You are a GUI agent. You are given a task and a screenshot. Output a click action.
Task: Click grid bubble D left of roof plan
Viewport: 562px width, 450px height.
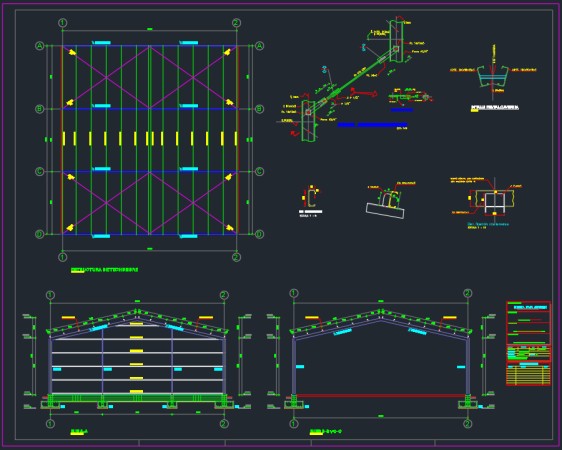point(40,234)
